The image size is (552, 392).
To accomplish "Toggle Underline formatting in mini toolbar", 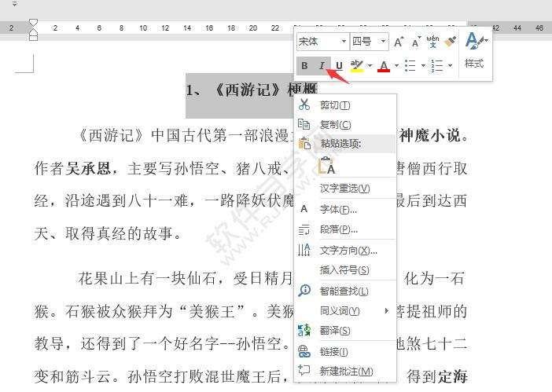I will [339, 65].
